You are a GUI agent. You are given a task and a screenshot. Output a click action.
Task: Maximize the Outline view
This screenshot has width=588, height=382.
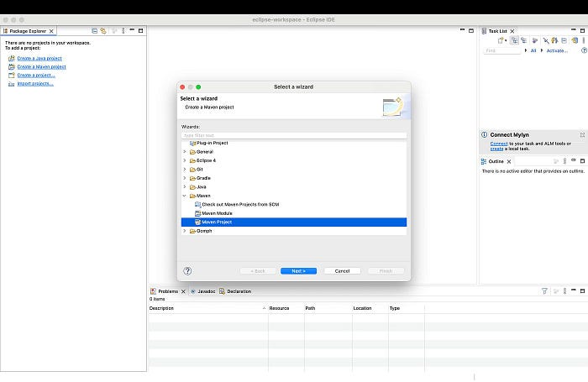point(582,161)
